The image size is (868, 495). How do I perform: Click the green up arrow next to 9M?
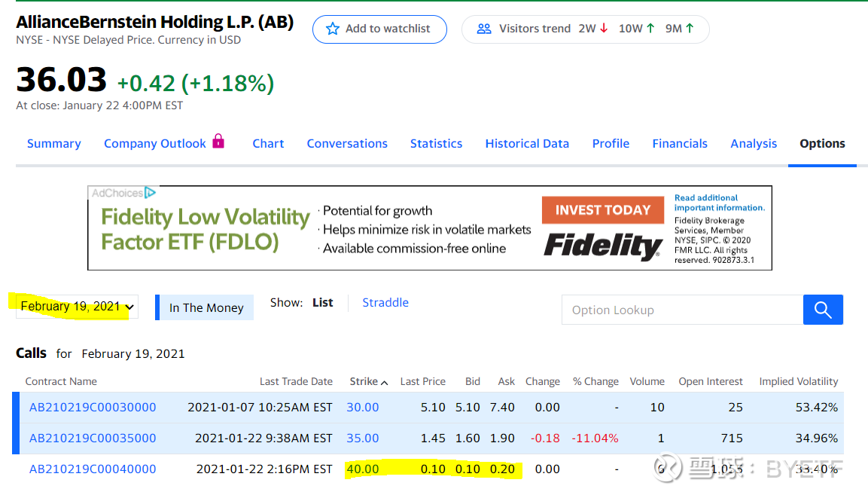click(690, 29)
